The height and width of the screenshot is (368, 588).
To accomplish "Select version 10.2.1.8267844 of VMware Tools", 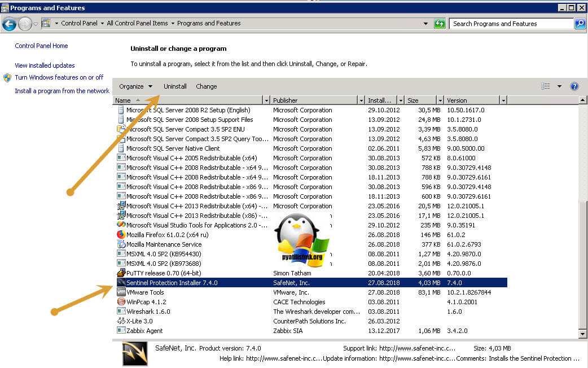I will tap(469, 292).
